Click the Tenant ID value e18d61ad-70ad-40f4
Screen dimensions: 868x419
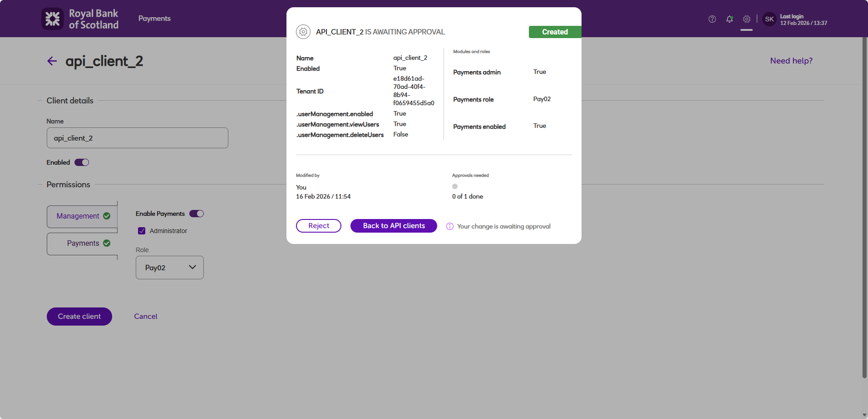pos(414,91)
